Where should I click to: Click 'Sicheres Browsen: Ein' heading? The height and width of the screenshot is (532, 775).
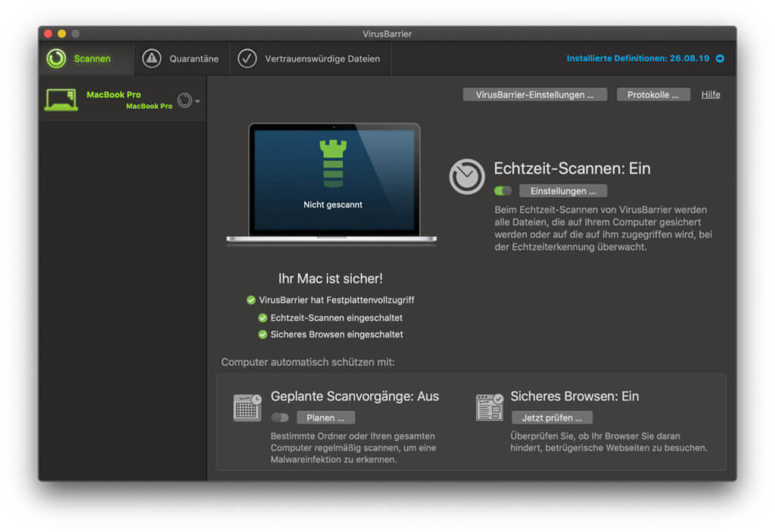(574, 397)
